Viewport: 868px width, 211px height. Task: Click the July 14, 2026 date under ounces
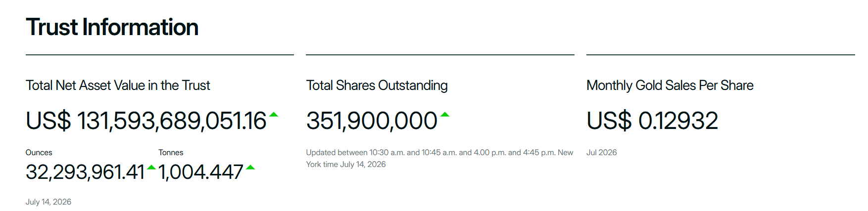[48, 202]
